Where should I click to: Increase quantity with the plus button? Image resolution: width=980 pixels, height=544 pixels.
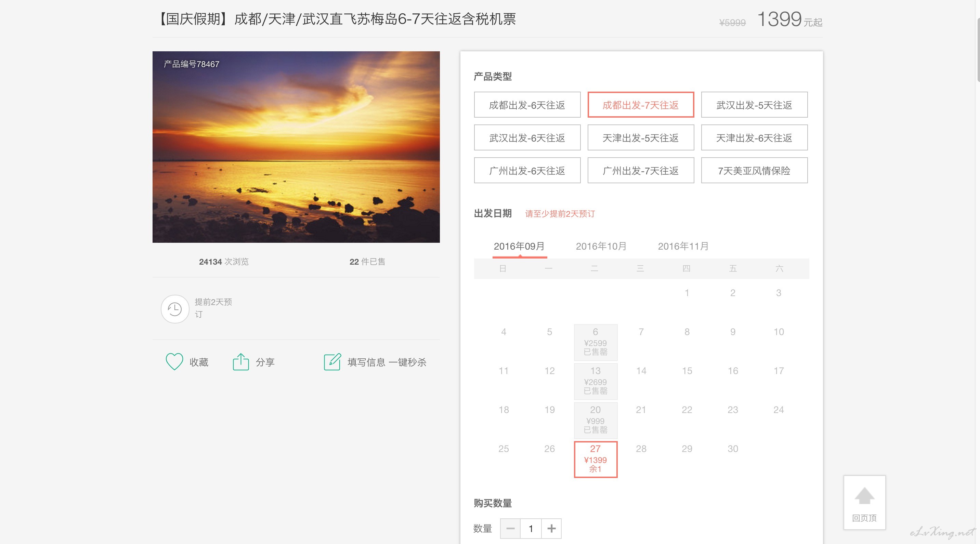551,528
